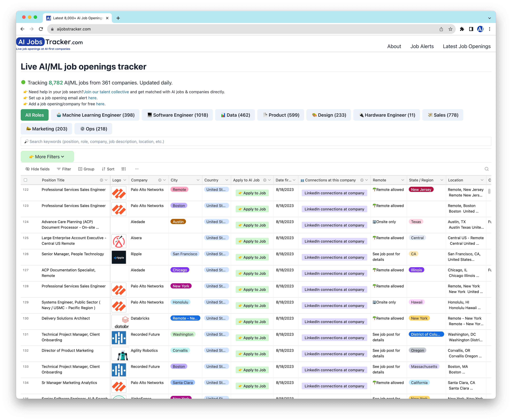The image size is (512, 420).
Task: Click LinkedIn connections button for Aisera row
Action: 334,241
